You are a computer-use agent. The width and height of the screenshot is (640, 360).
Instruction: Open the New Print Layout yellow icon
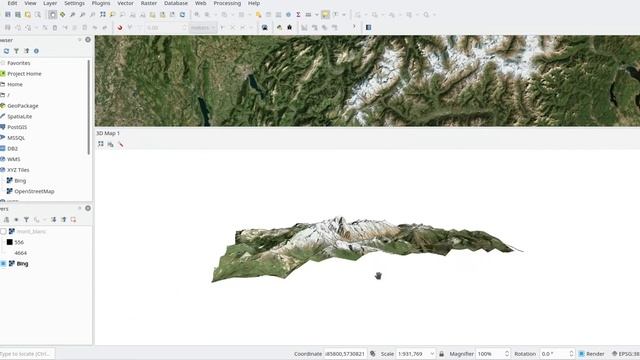27,15
